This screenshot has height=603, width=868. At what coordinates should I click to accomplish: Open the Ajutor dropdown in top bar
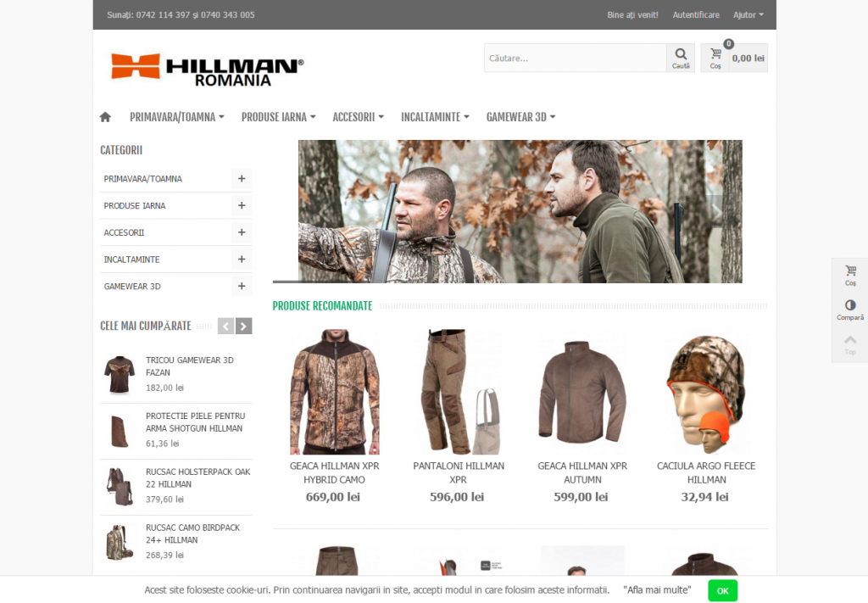click(748, 15)
